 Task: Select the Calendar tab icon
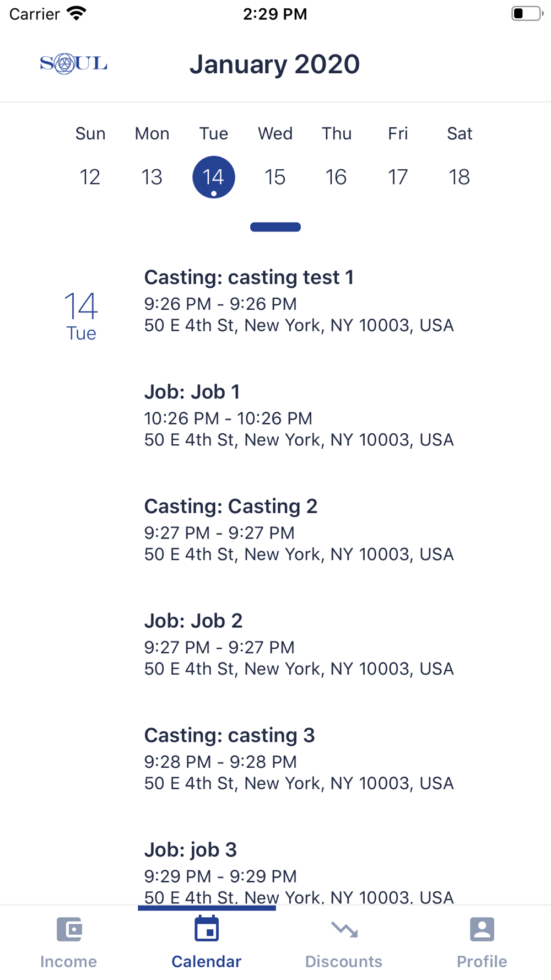point(207,929)
